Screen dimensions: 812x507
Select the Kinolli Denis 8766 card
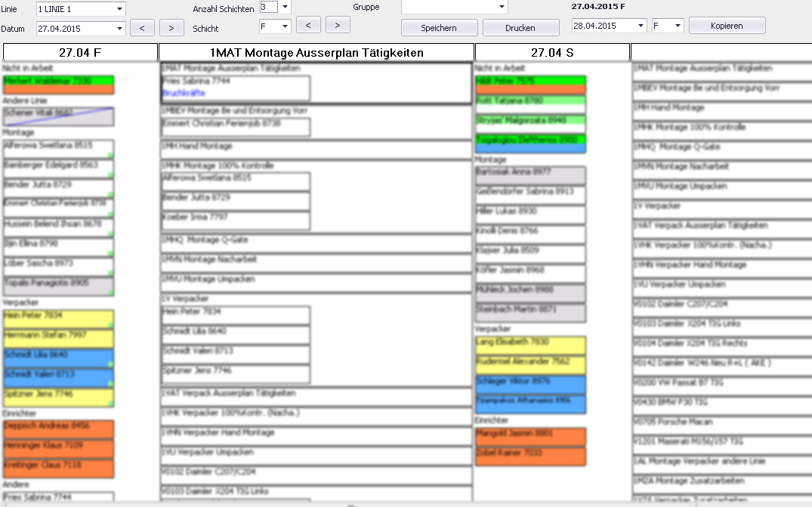point(531,234)
